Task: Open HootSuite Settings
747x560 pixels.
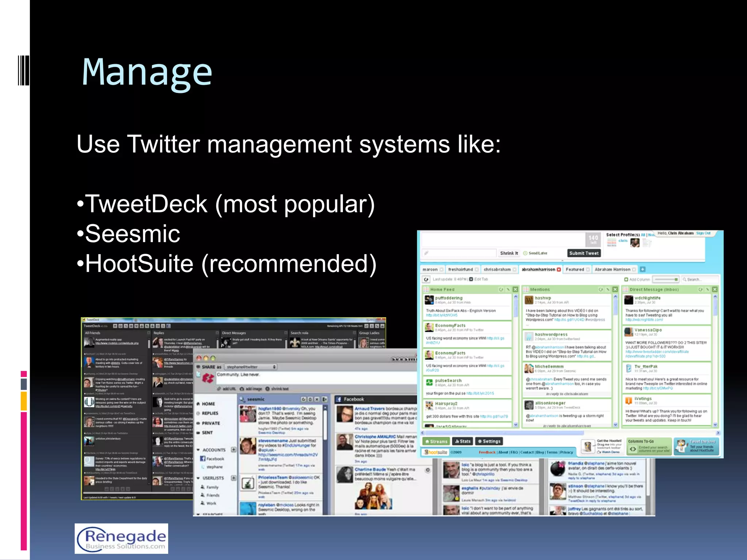Action: [x=489, y=441]
